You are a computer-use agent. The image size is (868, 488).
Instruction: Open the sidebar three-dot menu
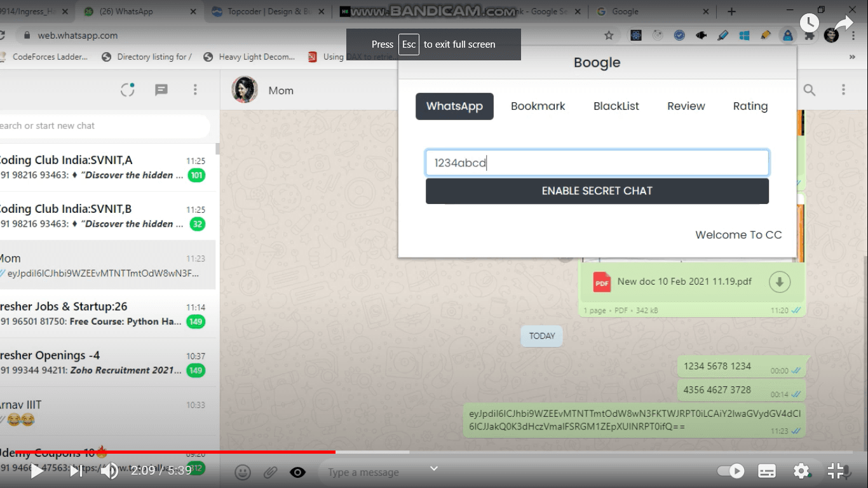point(195,90)
